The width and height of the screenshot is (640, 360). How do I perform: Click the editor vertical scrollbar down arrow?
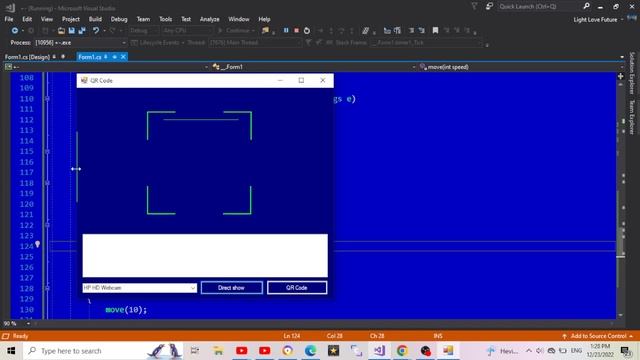point(620,315)
